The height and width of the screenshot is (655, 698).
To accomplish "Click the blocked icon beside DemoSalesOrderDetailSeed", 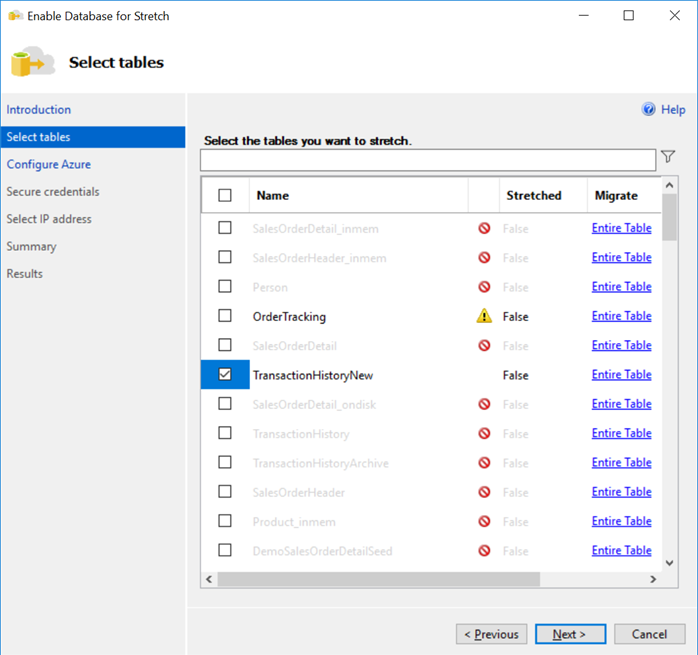I will [x=484, y=551].
